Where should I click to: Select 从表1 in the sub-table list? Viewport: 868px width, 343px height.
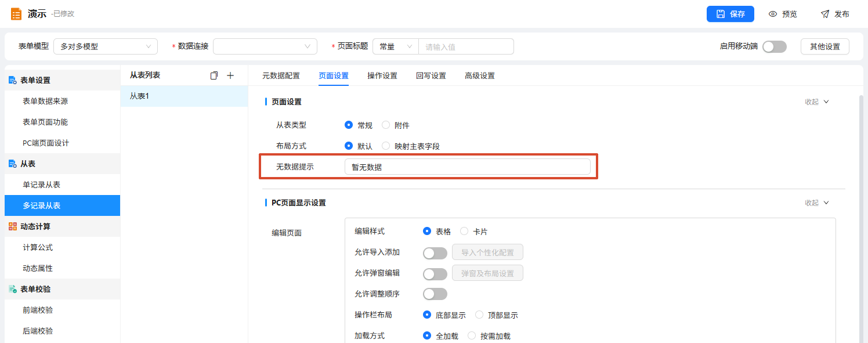pos(184,96)
